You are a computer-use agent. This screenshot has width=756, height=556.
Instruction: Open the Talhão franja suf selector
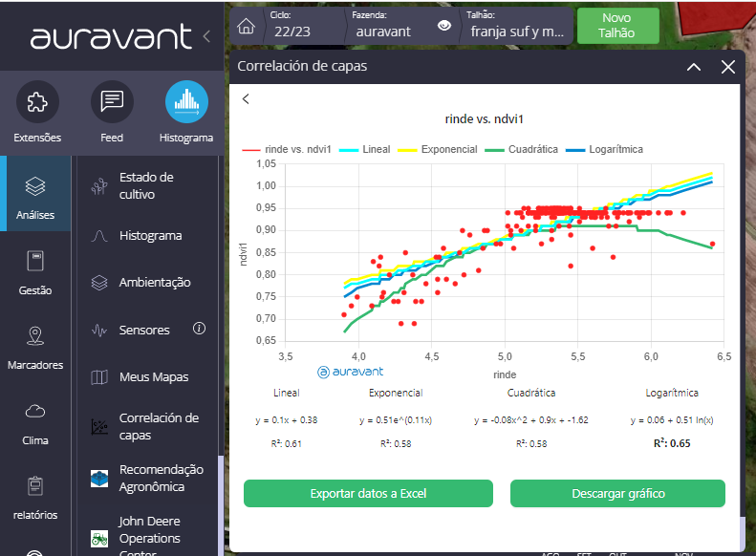[x=516, y=26]
